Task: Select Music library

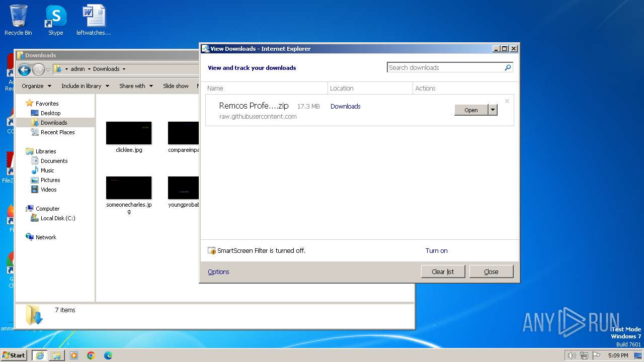Action: (x=47, y=170)
